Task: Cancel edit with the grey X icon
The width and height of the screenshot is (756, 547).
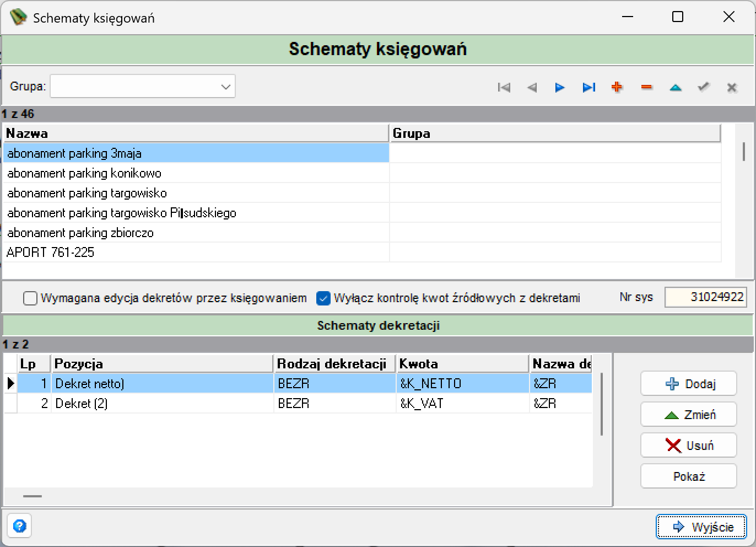Action: 732,87
